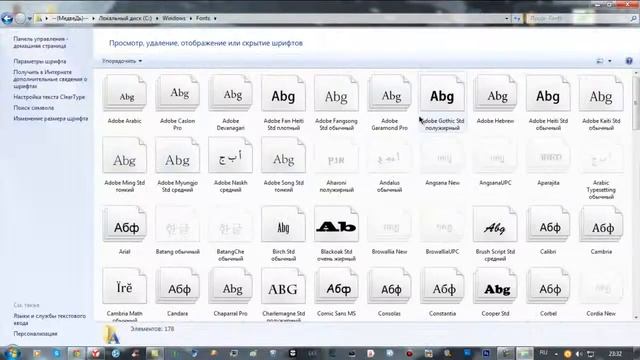Select the Adobe Song Std font
This screenshot has width=640, height=360.
[x=283, y=156]
